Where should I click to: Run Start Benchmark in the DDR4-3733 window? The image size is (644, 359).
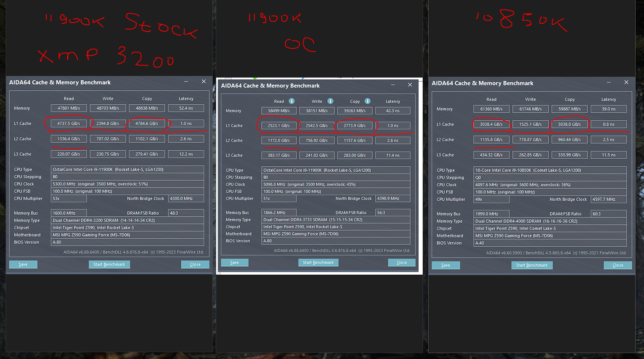coord(318,263)
